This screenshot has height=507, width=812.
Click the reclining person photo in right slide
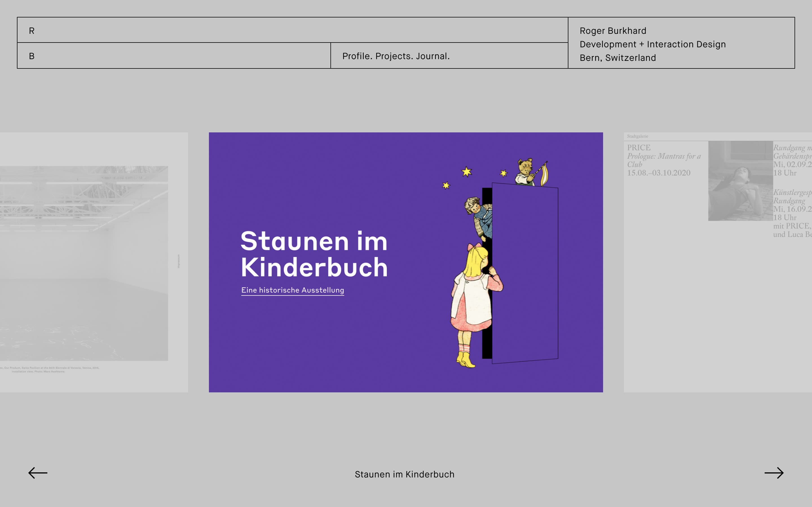(740, 181)
